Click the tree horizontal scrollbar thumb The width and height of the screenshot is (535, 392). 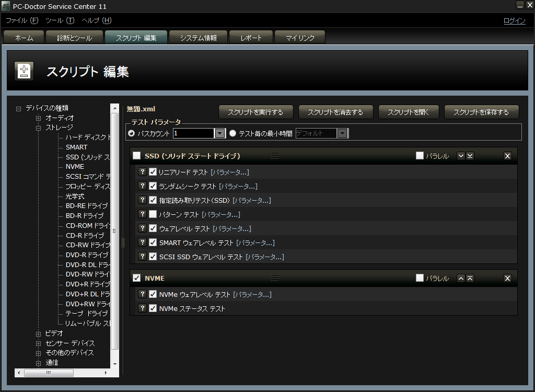tap(49, 373)
